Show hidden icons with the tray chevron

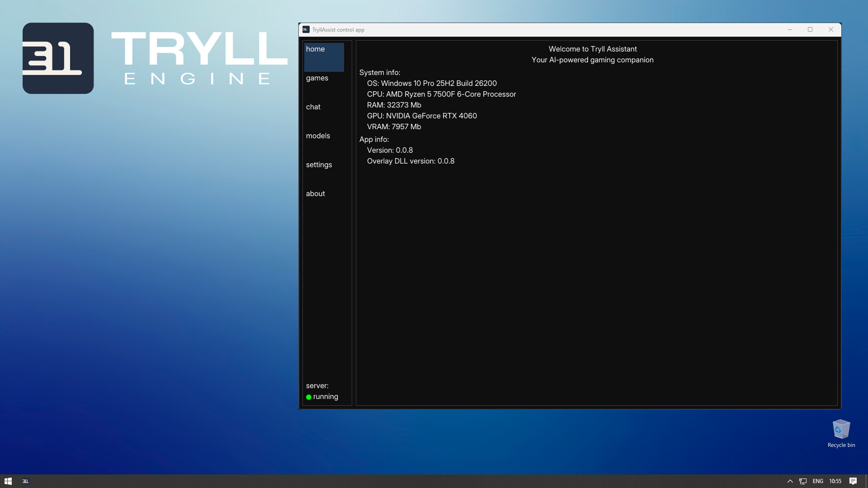click(790, 481)
